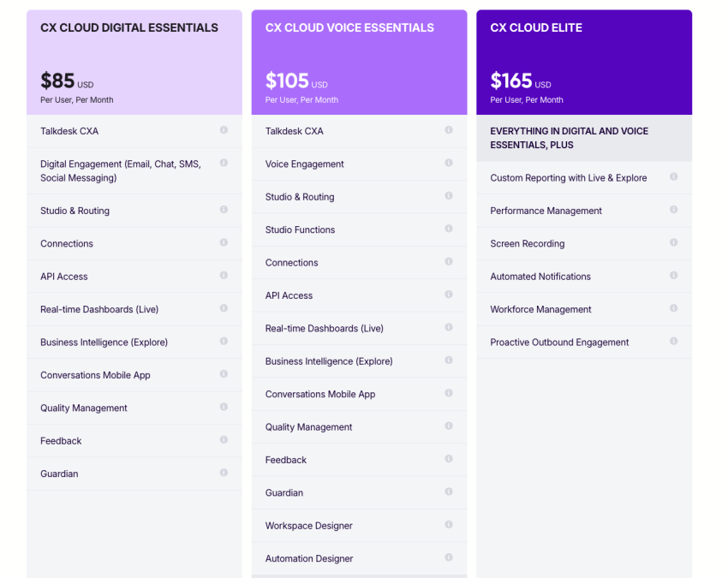
Task: Click the Feedback feature in Digital Essentials
Action: tap(58, 440)
